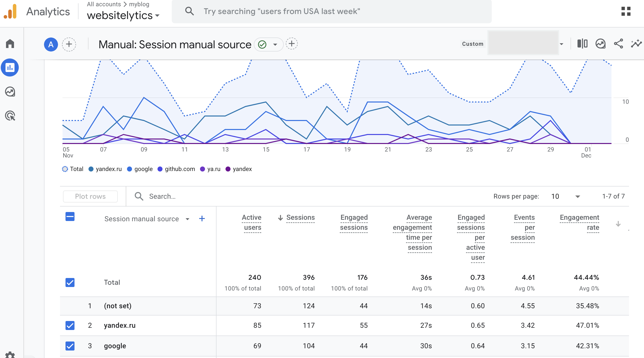
Task: Open the Admin gear icon
Action: coord(10,354)
